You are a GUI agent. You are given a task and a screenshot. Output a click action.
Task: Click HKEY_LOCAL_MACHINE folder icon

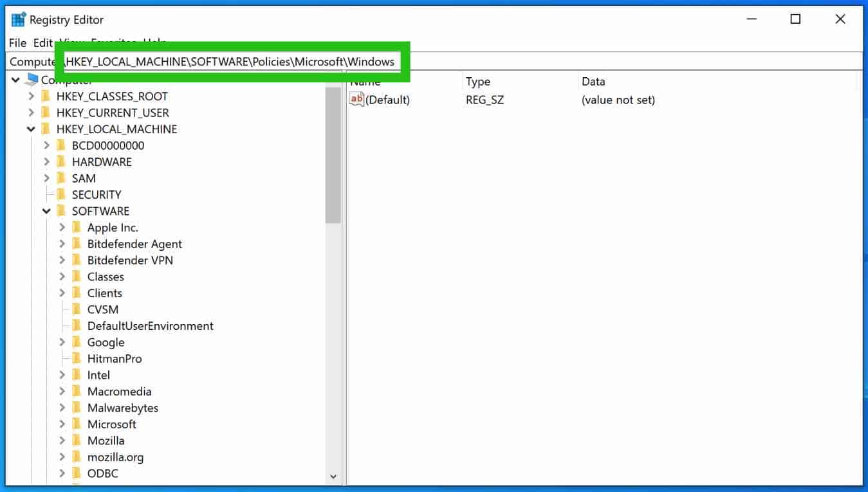pos(46,129)
